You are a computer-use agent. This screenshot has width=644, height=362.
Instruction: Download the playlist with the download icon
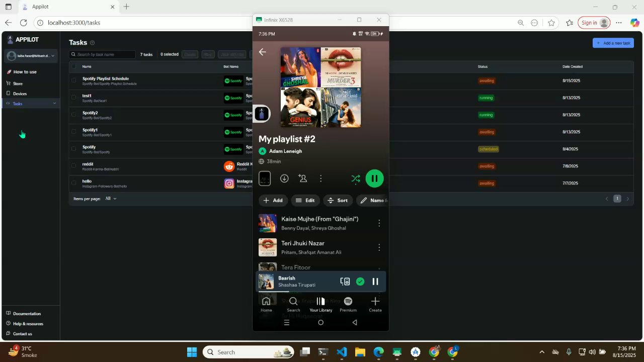click(x=284, y=178)
